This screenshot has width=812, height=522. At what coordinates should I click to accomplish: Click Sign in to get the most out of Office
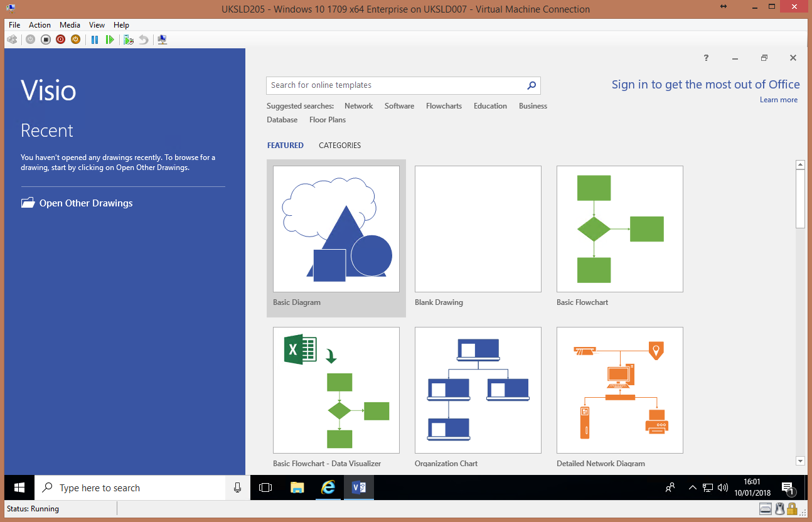[x=705, y=85]
